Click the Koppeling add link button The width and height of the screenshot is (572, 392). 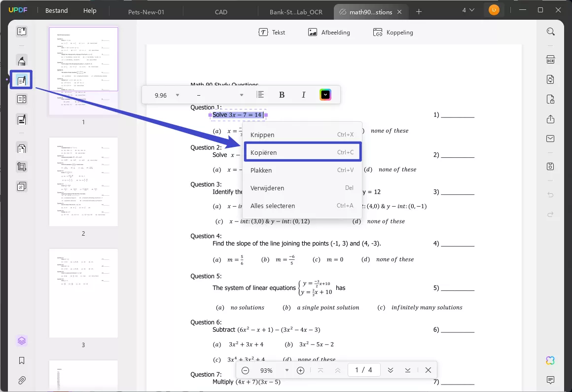click(x=393, y=33)
